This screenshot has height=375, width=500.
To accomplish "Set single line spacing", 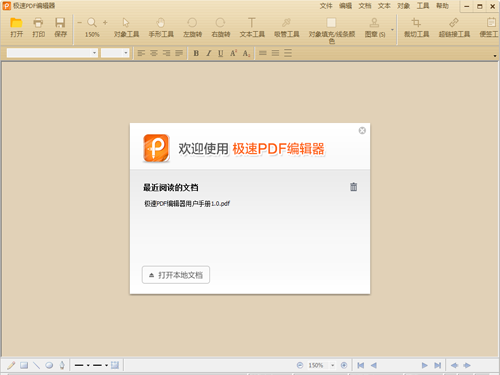I will 263,53.
